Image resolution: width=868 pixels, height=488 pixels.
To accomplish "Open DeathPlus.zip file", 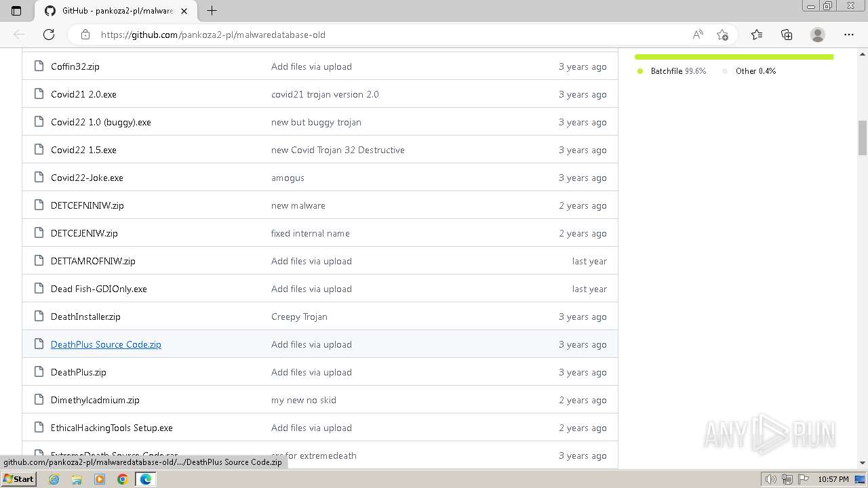I will 79,372.
